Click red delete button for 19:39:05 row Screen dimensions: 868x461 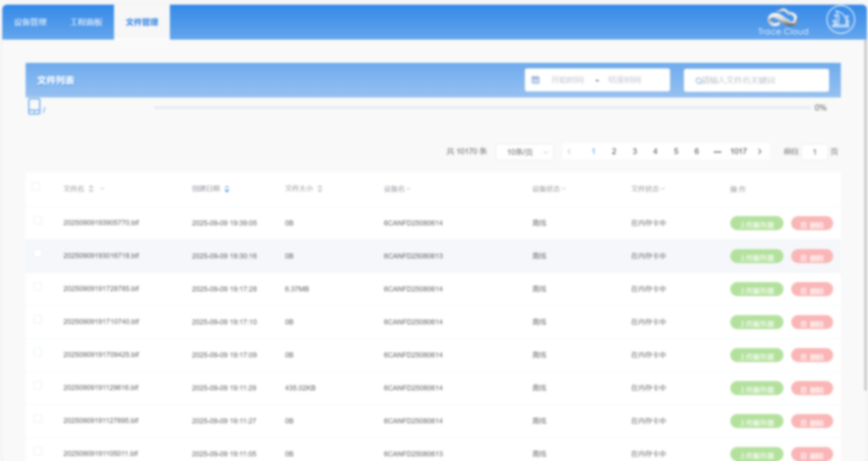point(812,224)
